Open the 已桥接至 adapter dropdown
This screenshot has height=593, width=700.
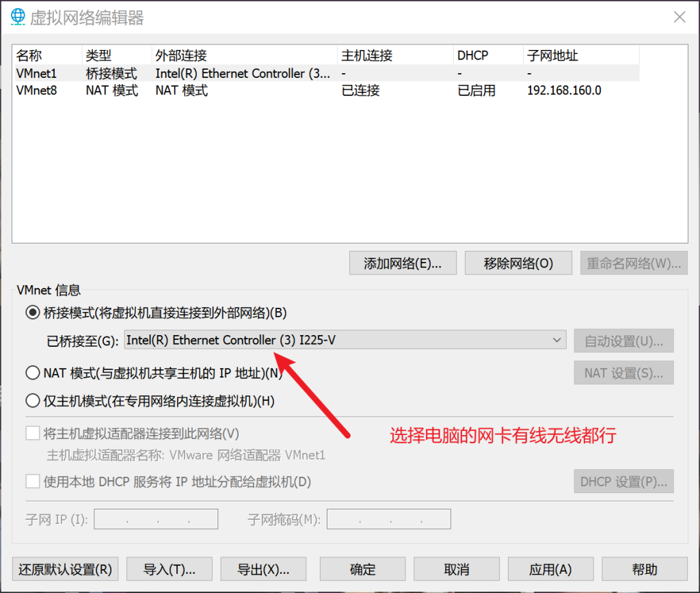point(345,340)
